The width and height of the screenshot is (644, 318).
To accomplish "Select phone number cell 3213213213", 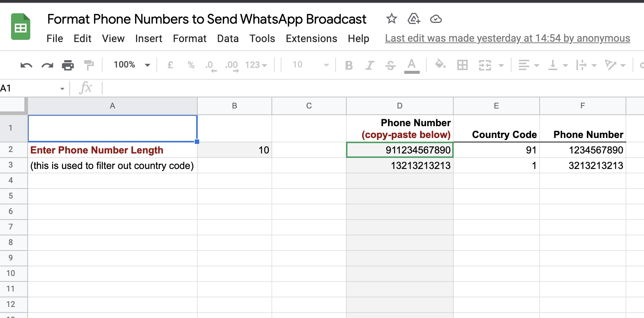I will (583, 165).
